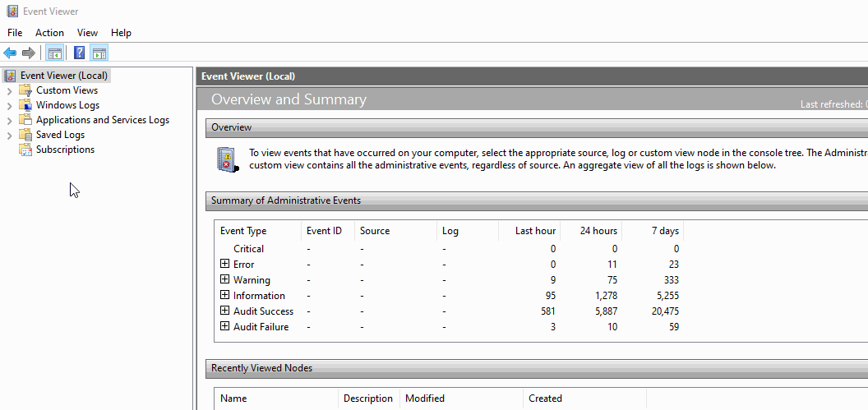Toggle the Show/Hide Console Tree icon
Image resolution: width=868 pixels, height=410 pixels.
(x=54, y=53)
